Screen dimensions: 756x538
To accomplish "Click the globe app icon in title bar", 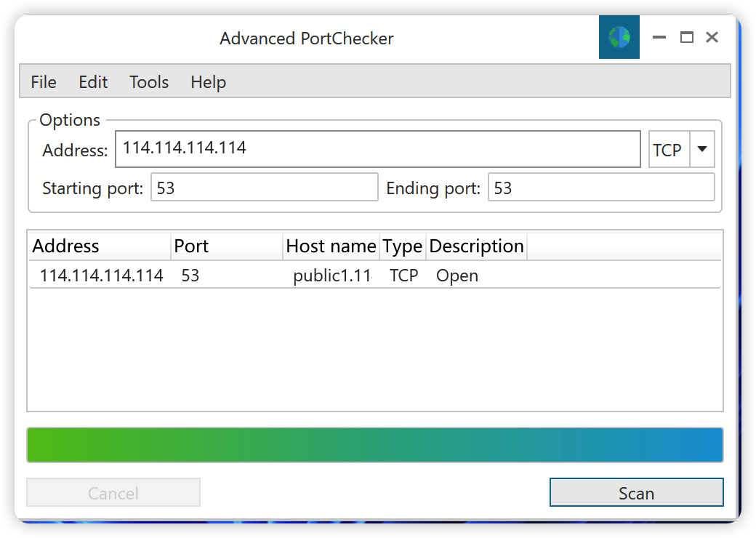I will 619,37.
